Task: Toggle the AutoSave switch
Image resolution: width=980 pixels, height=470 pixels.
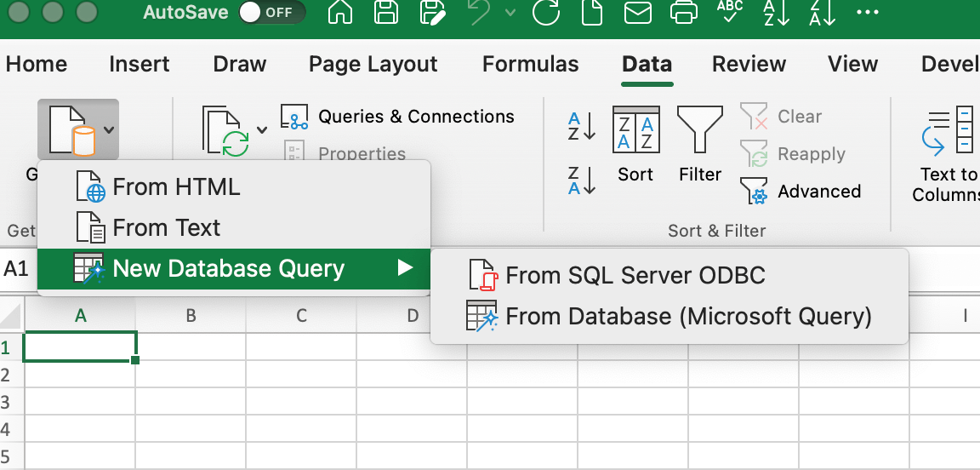Action: coord(271,13)
